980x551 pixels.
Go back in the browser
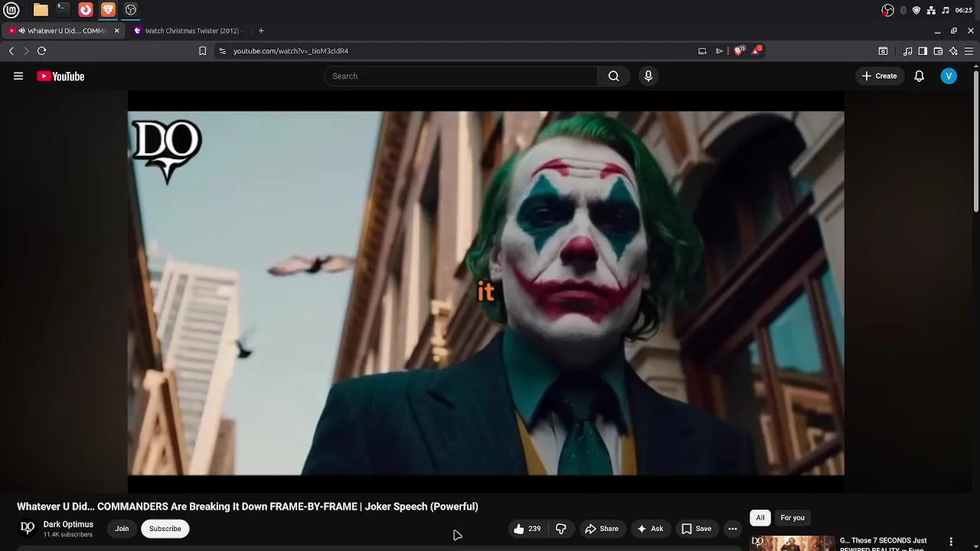click(x=11, y=51)
